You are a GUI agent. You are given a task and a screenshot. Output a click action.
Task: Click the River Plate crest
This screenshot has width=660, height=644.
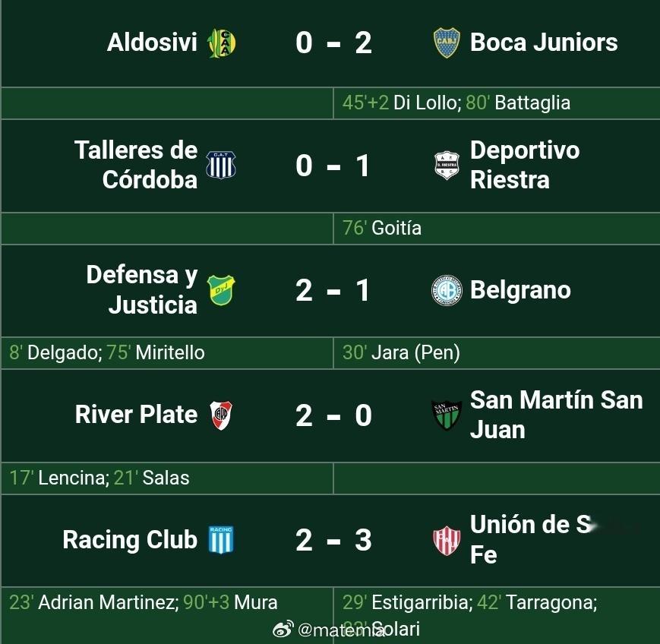click(221, 415)
